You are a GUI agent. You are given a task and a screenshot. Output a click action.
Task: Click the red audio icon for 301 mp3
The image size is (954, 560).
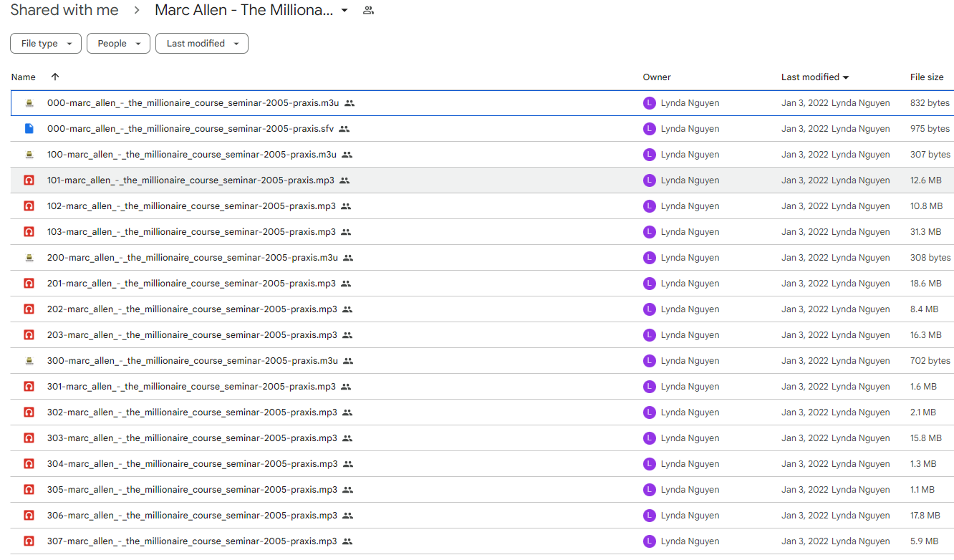point(29,387)
